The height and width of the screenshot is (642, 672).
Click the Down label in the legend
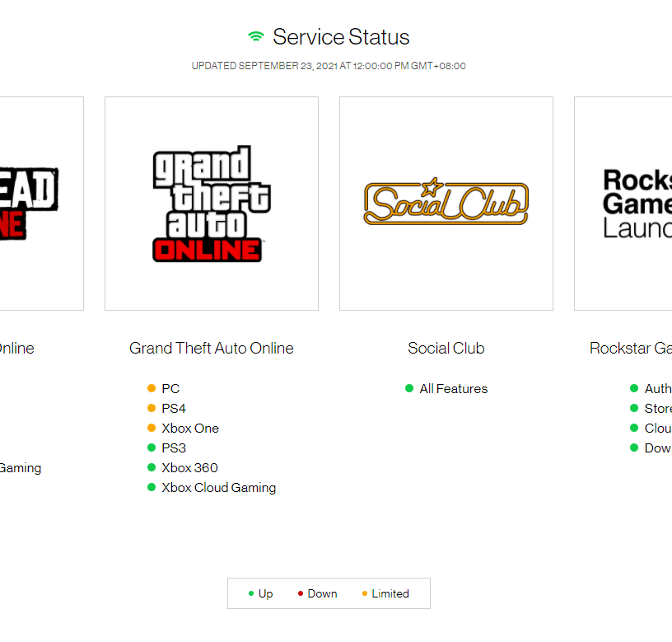point(322,593)
